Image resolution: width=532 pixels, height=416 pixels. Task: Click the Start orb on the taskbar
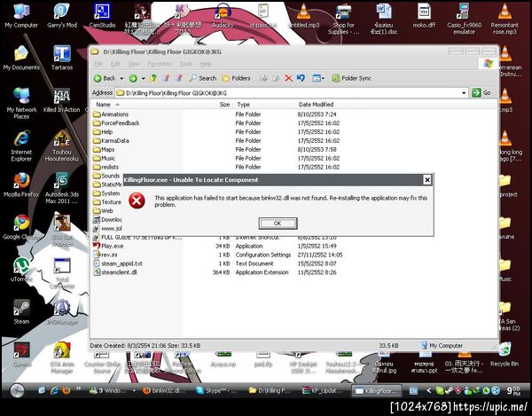17,390
